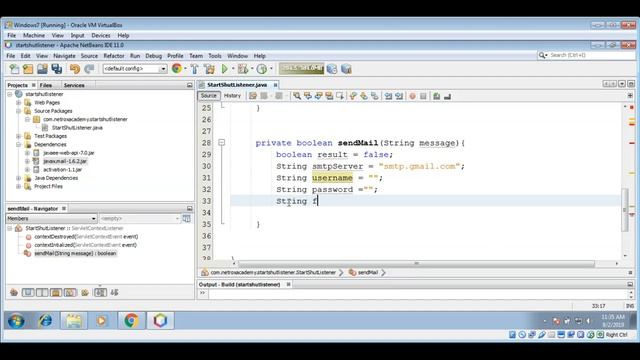The image size is (640, 360).
Task: Click the memory usage indicator bar
Action: pos(301,69)
